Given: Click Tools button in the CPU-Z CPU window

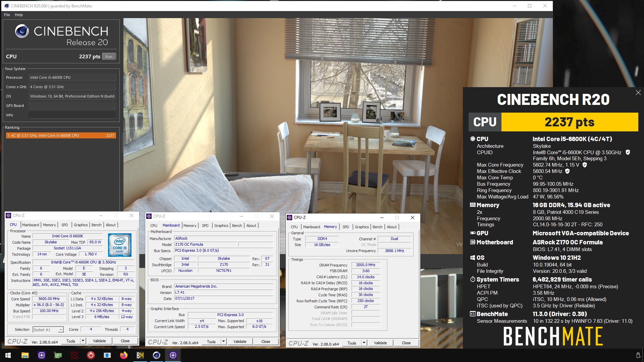Looking at the screenshot, I should tap(71, 341).
